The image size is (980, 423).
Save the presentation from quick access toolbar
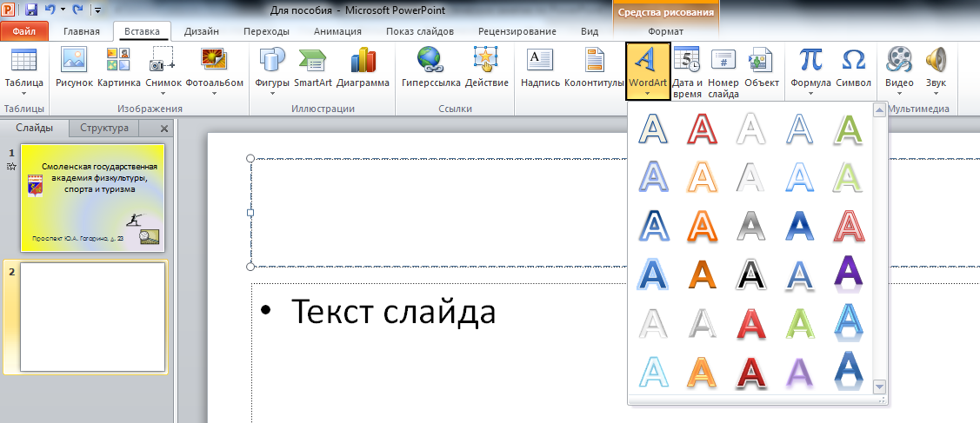31,10
